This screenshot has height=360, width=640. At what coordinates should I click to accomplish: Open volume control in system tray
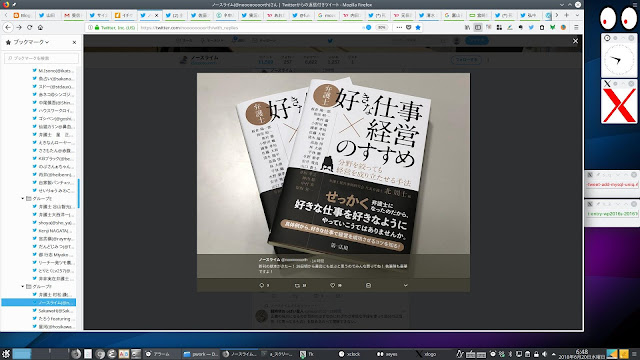point(544,354)
